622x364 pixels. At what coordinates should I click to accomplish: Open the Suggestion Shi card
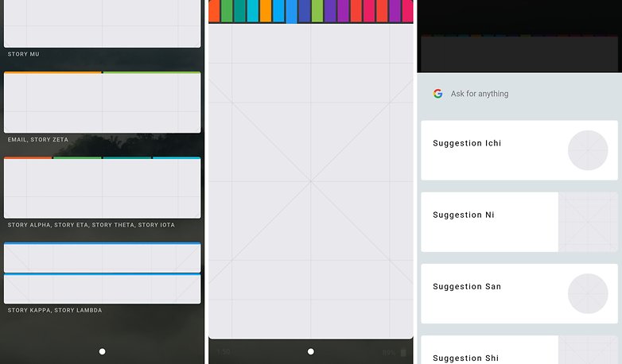pyautogui.click(x=519, y=350)
